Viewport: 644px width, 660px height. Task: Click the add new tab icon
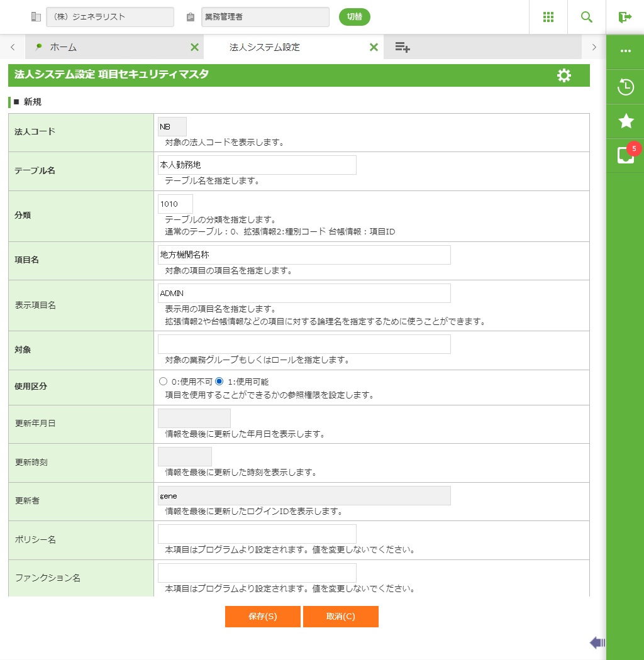tap(402, 47)
